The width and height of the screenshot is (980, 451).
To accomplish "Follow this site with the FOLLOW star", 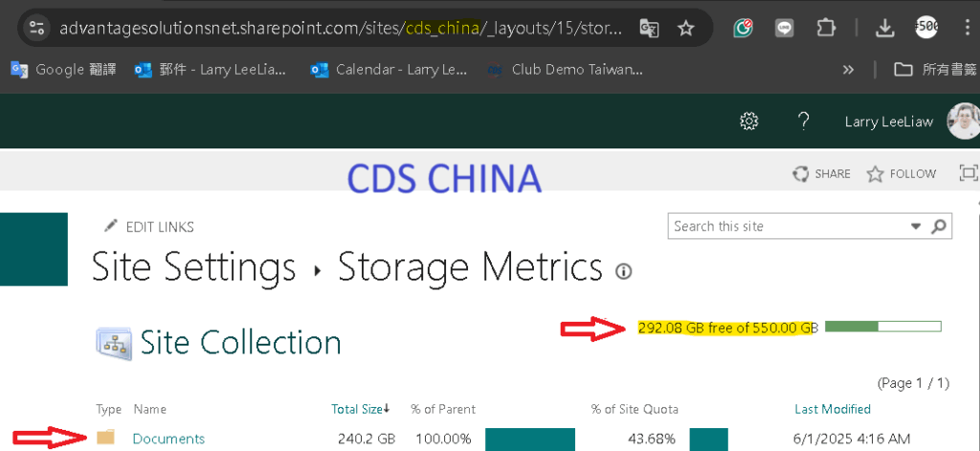I will pyautogui.click(x=902, y=174).
